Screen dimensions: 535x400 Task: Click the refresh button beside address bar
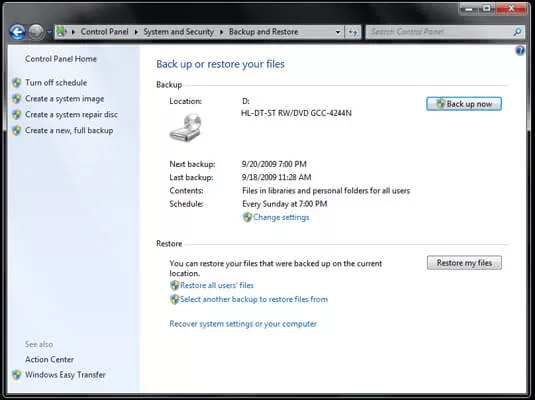pyautogui.click(x=353, y=32)
